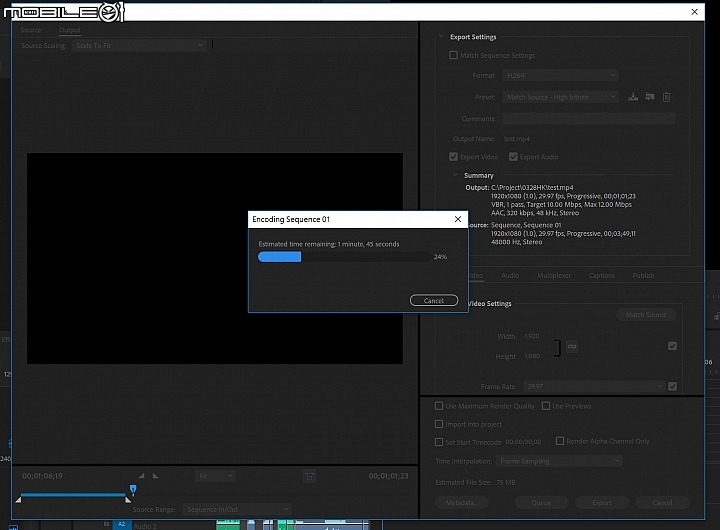The image size is (720, 530).
Task: Enable Use Maximum Render Quality
Action: [439, 406]
